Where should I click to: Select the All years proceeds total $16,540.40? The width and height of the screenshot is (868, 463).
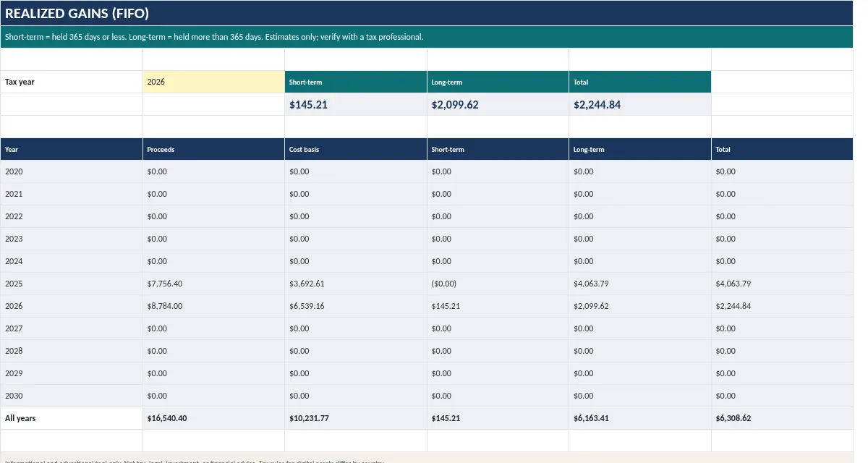pyautogui.click(x=213, y=418)
